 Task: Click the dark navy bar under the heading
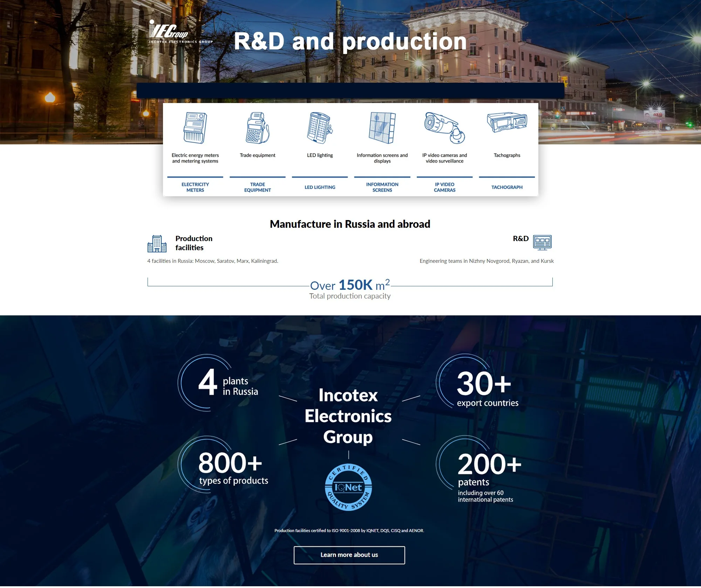pos(350,90)
